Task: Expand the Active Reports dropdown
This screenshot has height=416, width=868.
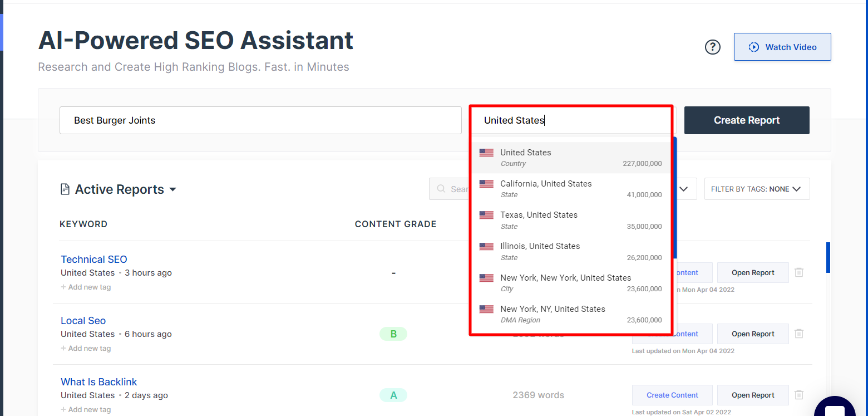Action: pyautogui.click(x=172, y=189)
